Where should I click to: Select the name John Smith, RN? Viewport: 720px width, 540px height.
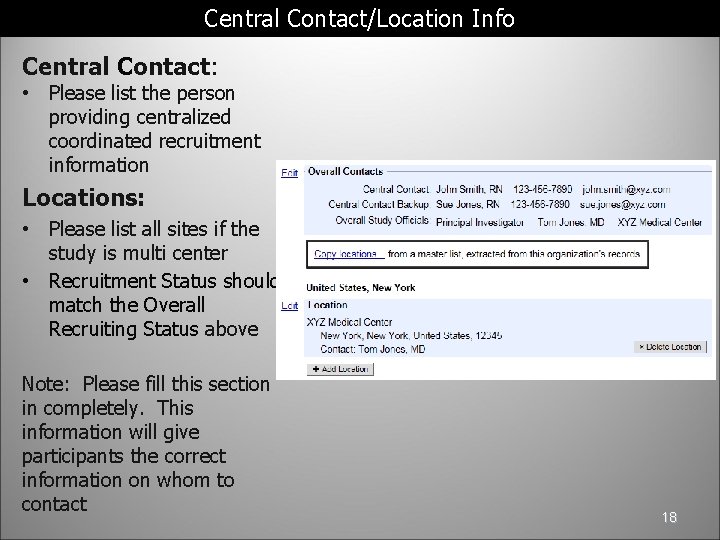(469, 189)
